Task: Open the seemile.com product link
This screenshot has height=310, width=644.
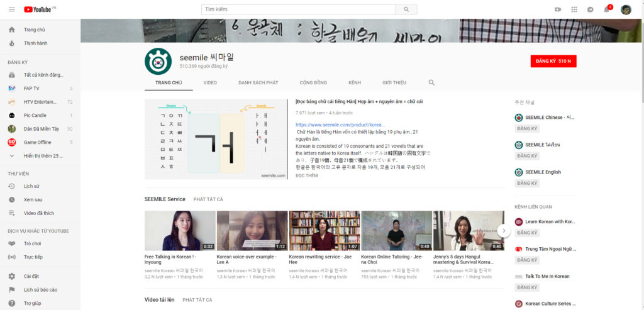Action: (340, 125)
